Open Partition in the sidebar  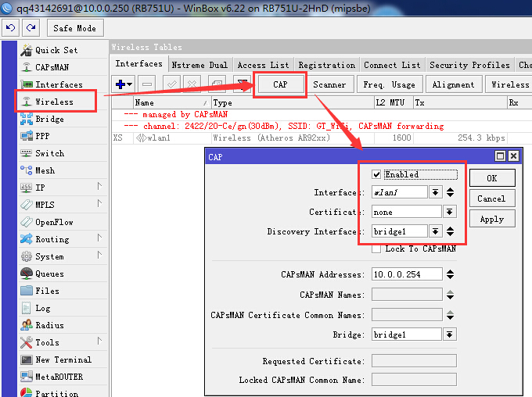63,392
